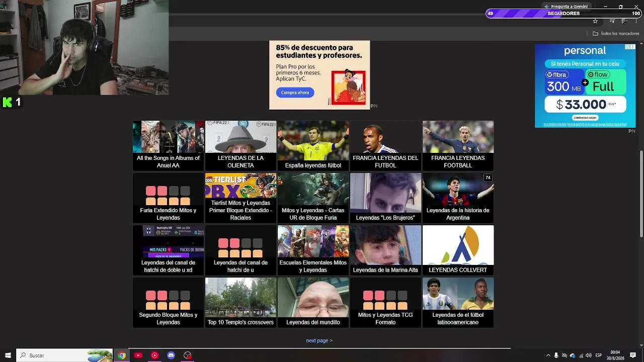This screenshot has width=644, height=362.
Task: Click the vertical page scrollbar thumb
Action: 641,194
